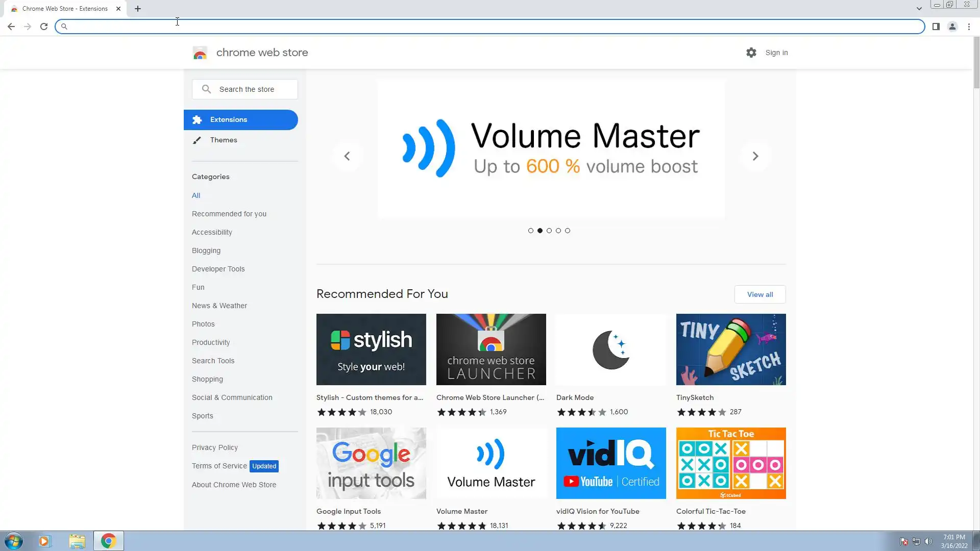This screenshot has height=551, width=980.
Task: Go to the previous slide with the left chevron
Action: pos(347,156)
